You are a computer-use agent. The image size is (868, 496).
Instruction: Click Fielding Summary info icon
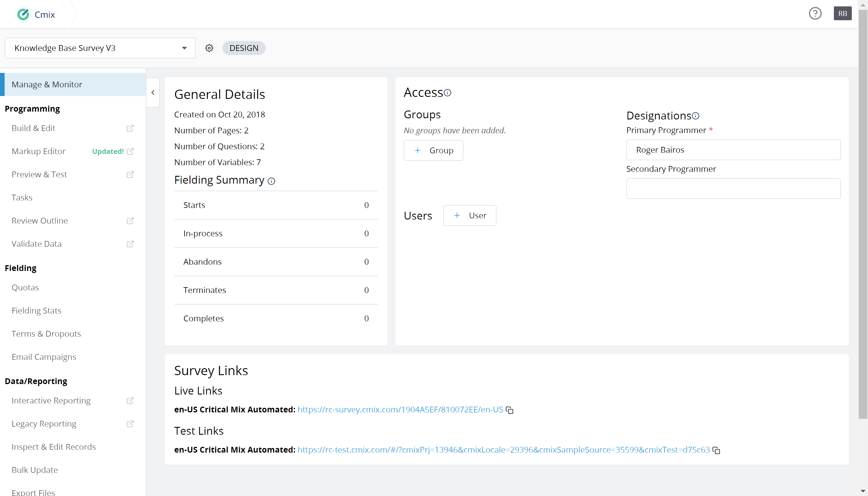[x=271, y=181]
